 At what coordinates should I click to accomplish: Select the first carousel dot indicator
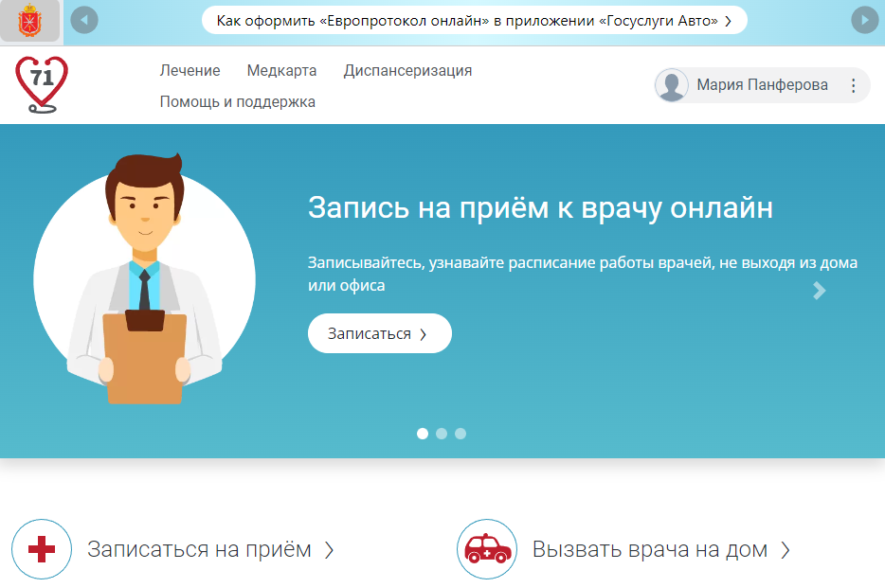point(423,434)
